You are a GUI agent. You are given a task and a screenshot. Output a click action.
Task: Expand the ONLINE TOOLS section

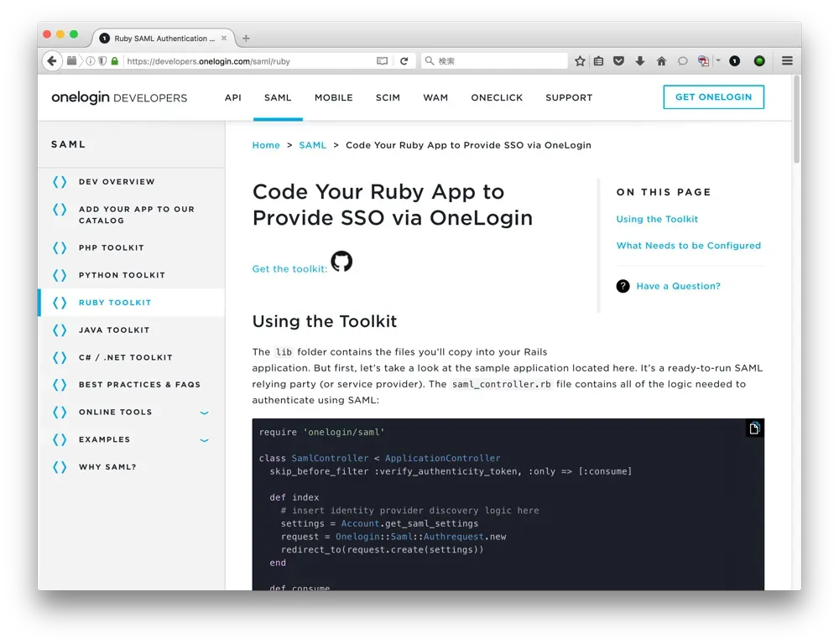[204, 413]
